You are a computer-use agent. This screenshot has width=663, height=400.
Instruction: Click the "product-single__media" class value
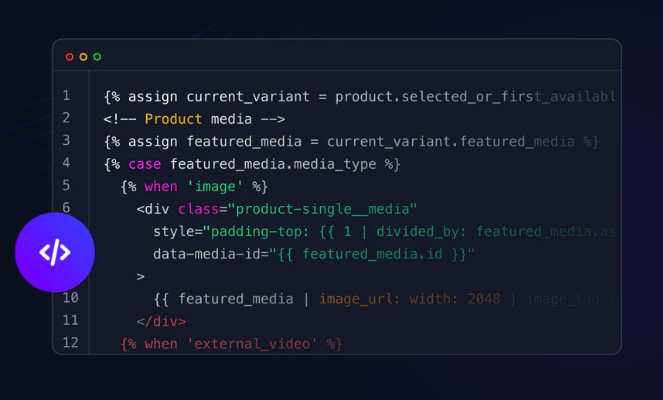tap(322, 209)
